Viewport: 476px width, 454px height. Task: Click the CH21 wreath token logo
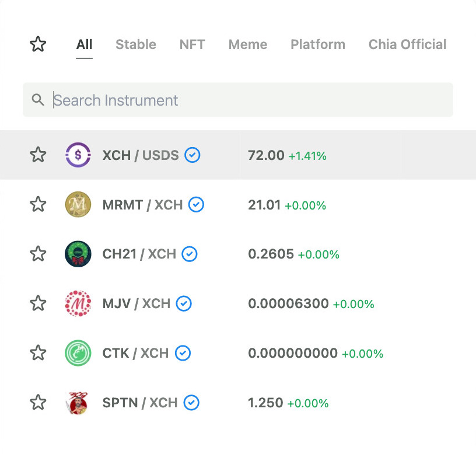tap(78, 254)
